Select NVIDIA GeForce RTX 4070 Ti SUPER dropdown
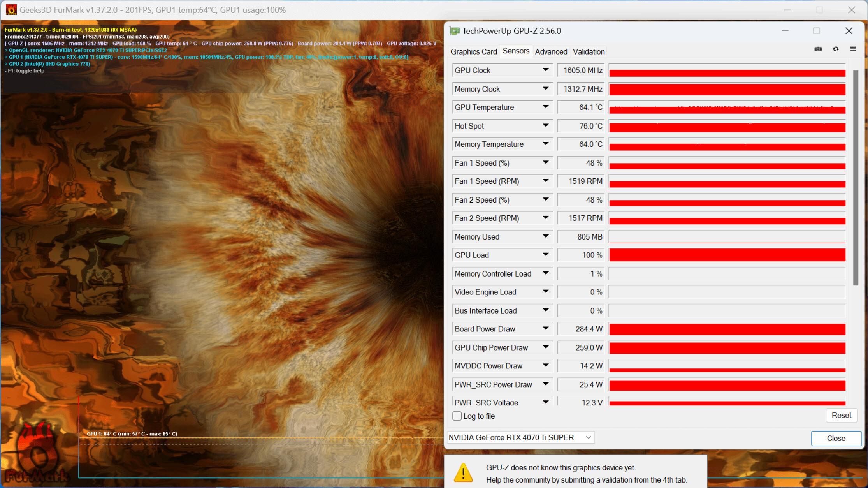 pyautogui.click(x=520, y=437)
